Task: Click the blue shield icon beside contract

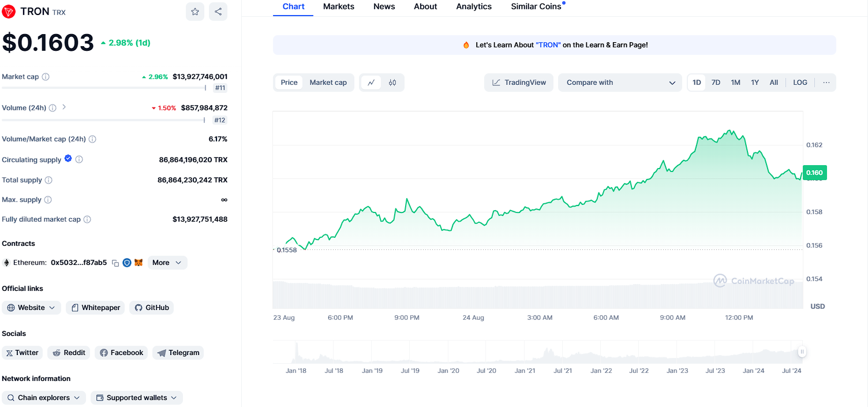Action: point(127,263)
